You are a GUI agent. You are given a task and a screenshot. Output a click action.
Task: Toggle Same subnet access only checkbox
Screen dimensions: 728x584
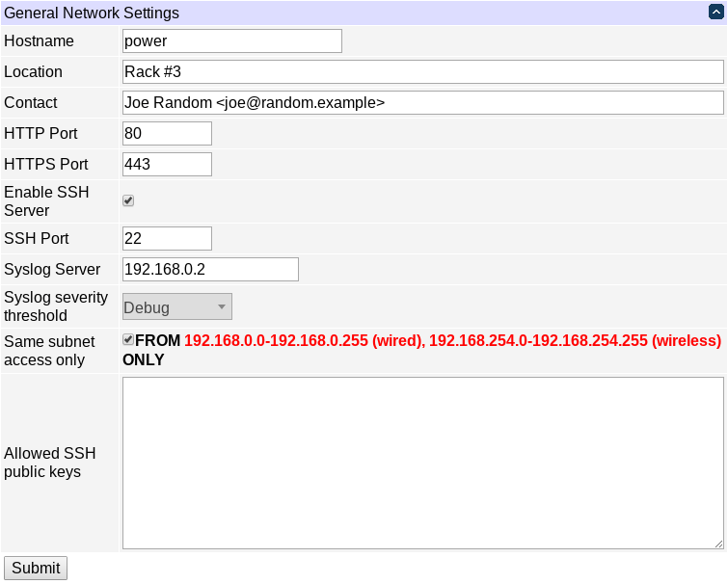pos(128,339)
